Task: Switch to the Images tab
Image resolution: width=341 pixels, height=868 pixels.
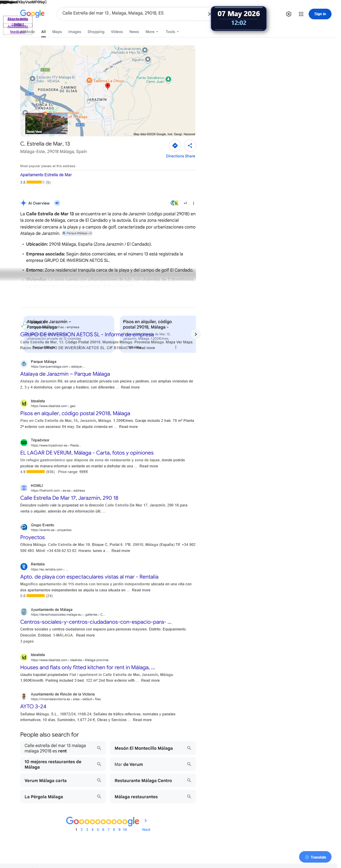Action: click(x=74, y=32)
